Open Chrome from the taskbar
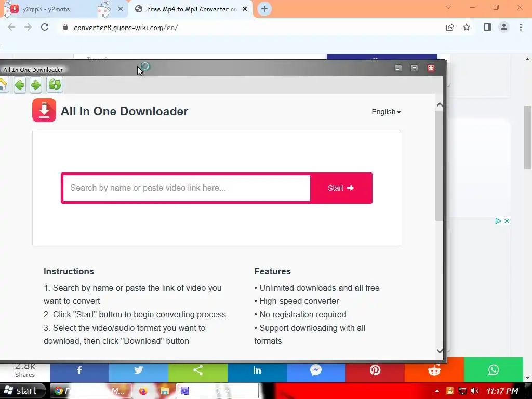The image size is (532, 399). [x=91, y=391]
